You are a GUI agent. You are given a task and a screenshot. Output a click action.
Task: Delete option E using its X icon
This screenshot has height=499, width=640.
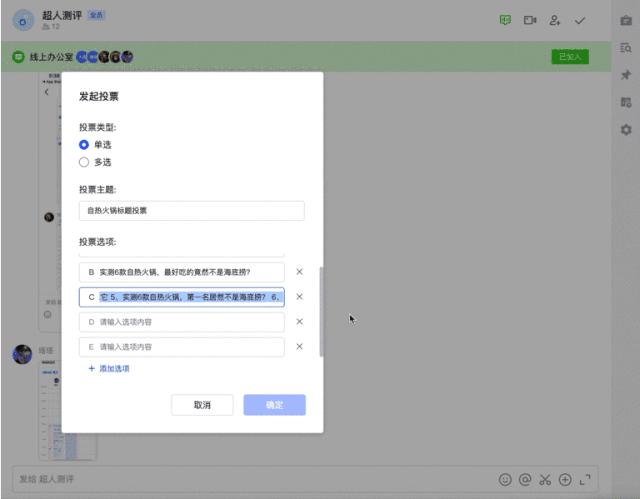tap(299, 347)
